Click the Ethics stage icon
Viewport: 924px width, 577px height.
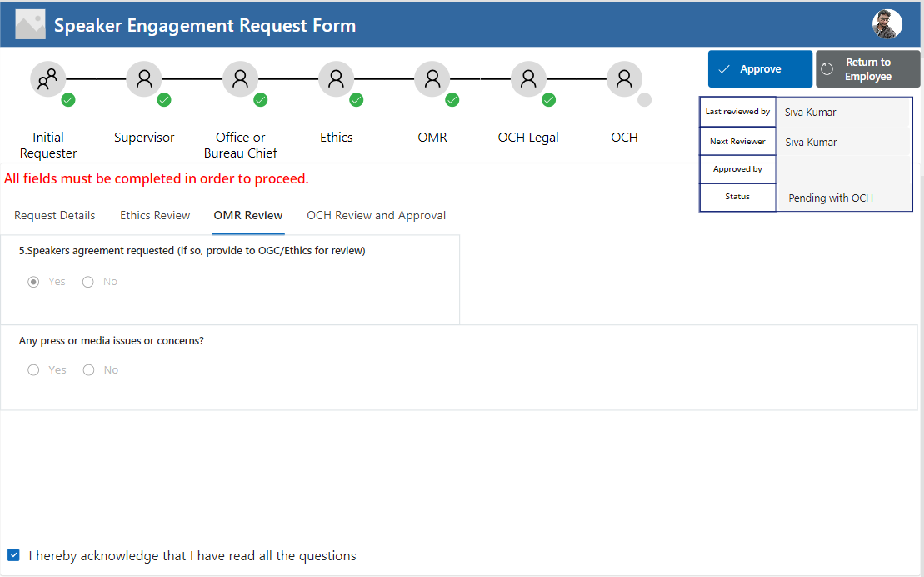(337, 78)
